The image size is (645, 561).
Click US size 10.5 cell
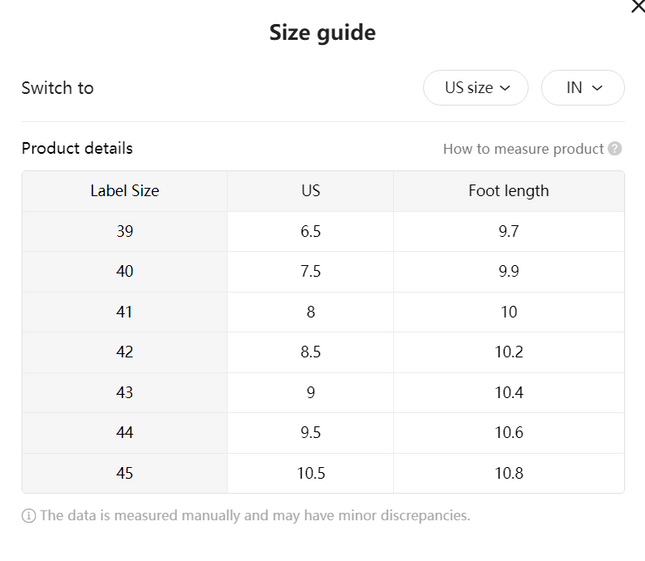coord(311,473)
